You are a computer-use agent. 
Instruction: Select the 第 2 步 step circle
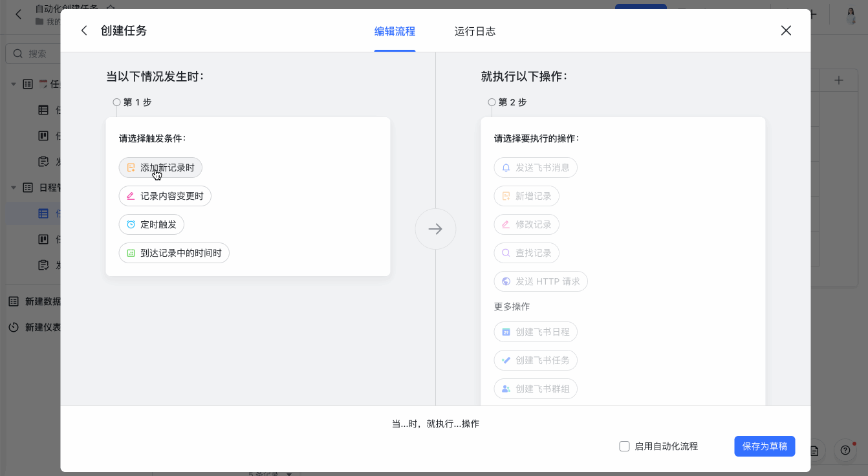[491, 102]
